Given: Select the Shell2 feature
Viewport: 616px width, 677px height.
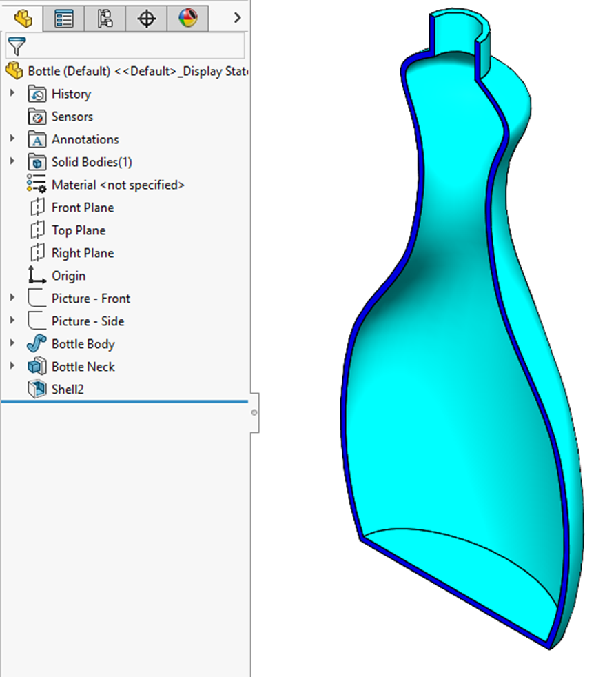Looking at the screenshot, I should click(67, 390).
